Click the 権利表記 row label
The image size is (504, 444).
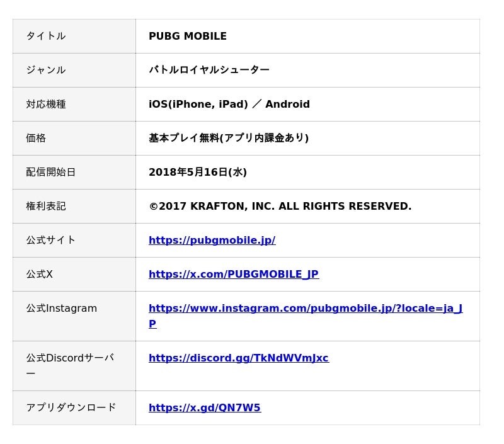(x=45, y=206)
